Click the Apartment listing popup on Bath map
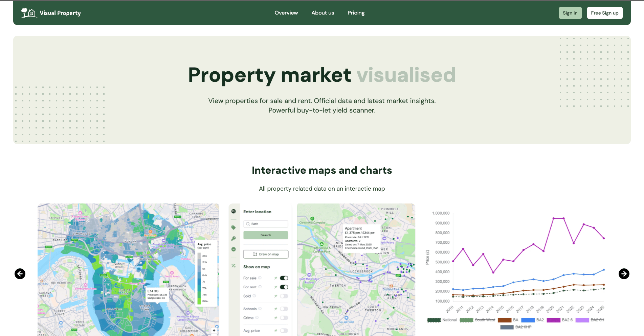The image size is (644, 336). (x=361, y=238)
